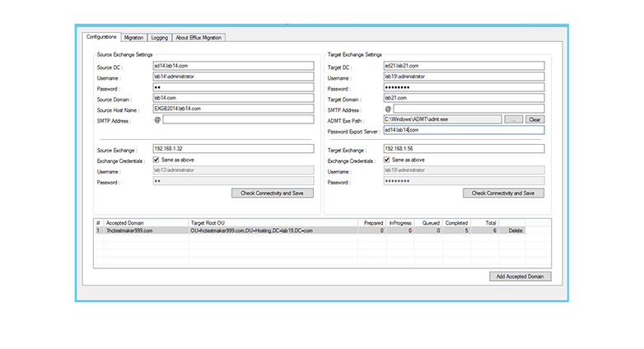The image size is (644, 349).
Task: Click the Total value 6 cell
Action: tap(485, 230)
